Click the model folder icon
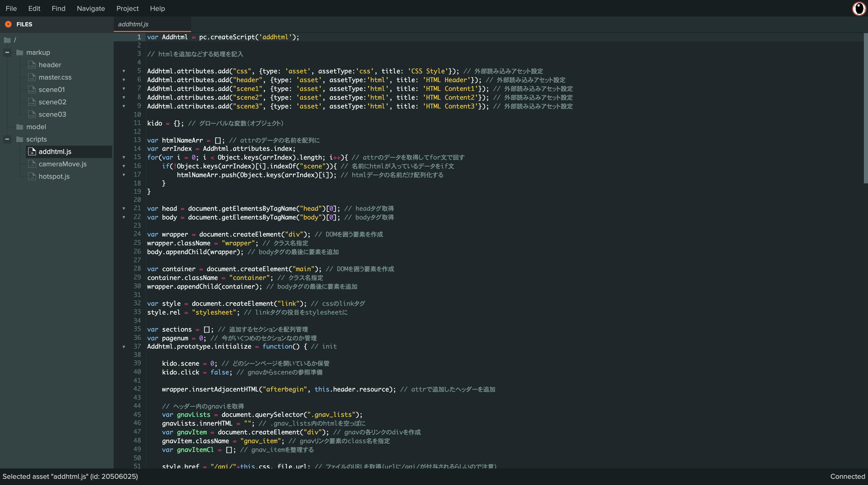Viewport: 868px width, 485px height. (20, 127)
